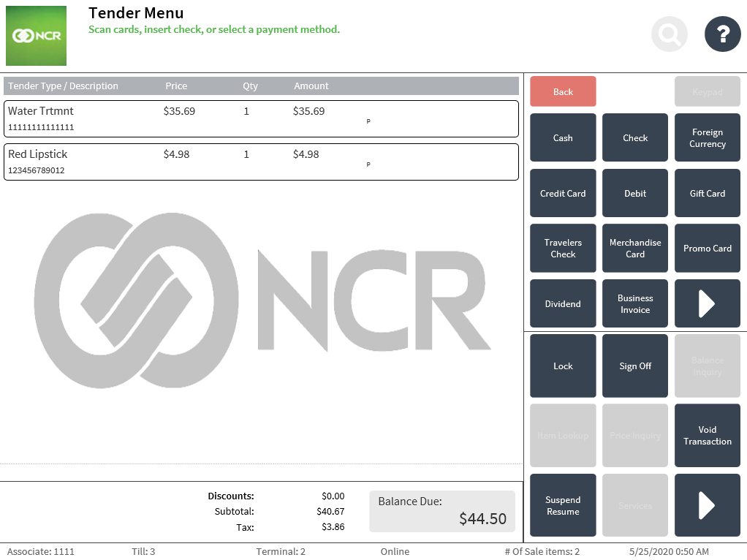The height and width of the screenshot is (560, 747).
Task: Click the NCR logo in the header
Action: [x=37, y=36]
